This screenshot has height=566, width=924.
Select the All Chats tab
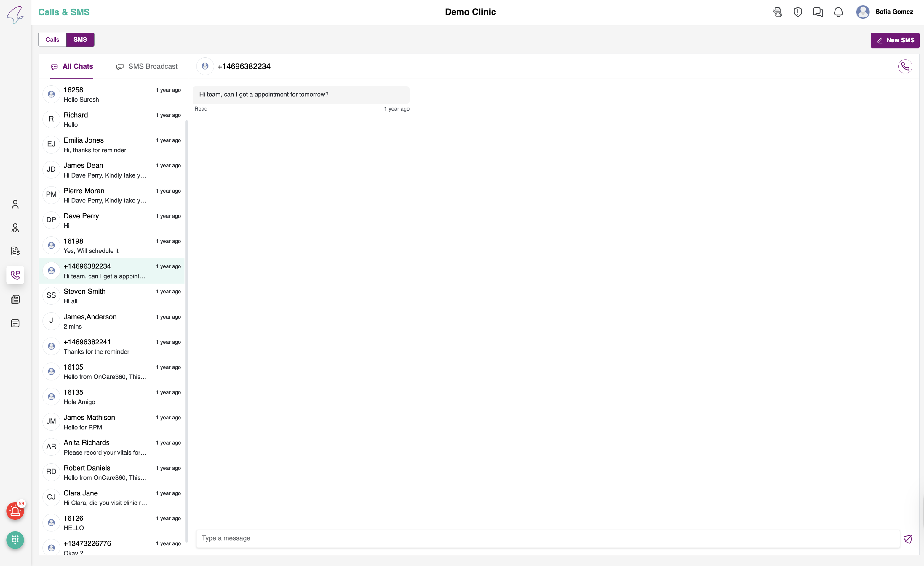[x=72, y=66]
